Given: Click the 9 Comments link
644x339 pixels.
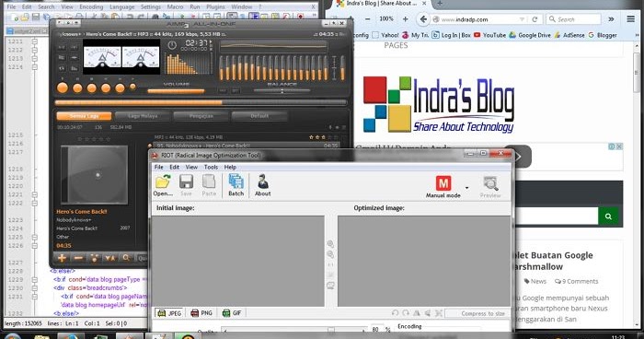Looking at the screenshot, I should [576, 281].
